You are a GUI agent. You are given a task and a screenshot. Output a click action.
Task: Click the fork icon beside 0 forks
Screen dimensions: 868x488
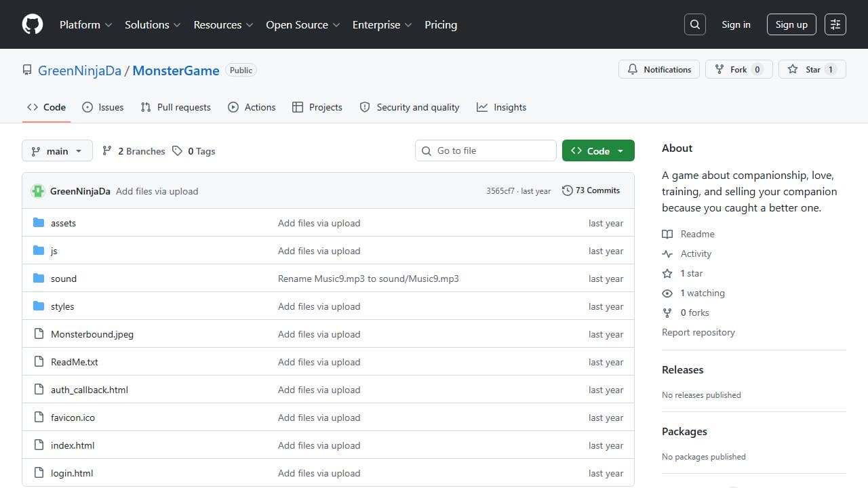click(x=667, y=312)
